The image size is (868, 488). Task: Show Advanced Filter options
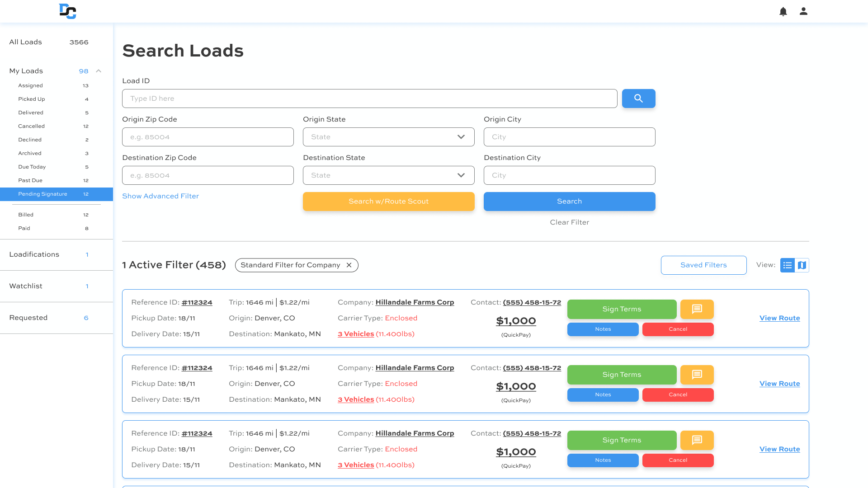[160, 196]
